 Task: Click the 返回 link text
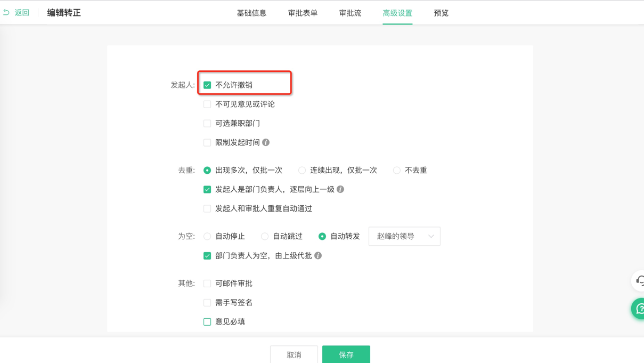coord(22,12)
